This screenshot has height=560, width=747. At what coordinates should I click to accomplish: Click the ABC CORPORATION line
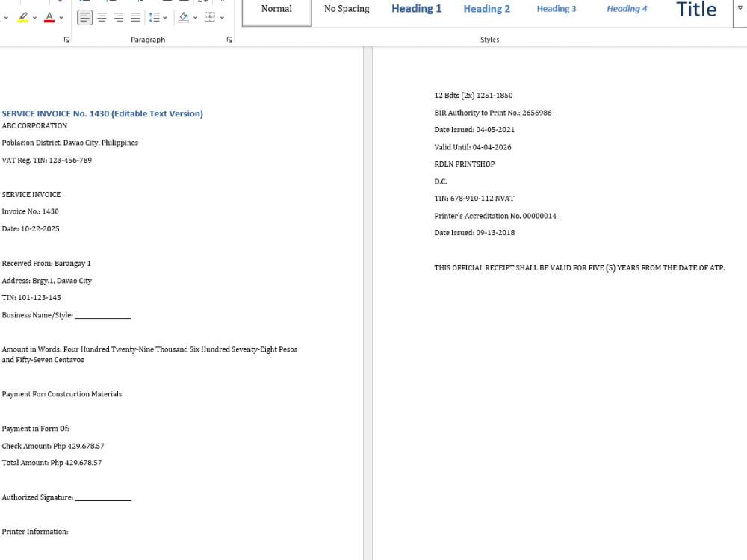(x=34, y=125)
